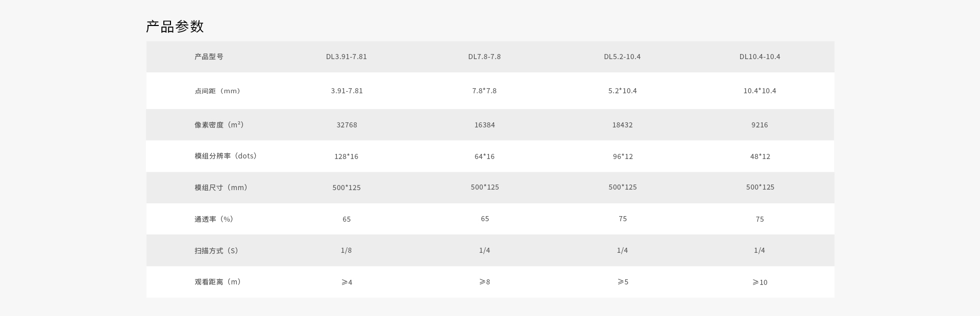Select the 1/8 scan mode value
The height and width of the screenshot is (316, 980).
point(347,250)
